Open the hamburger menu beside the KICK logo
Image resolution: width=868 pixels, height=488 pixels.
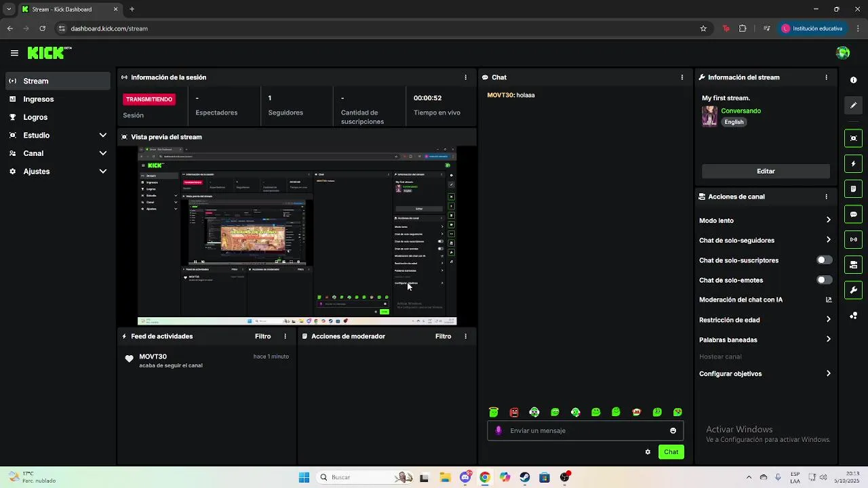(14, 53)
